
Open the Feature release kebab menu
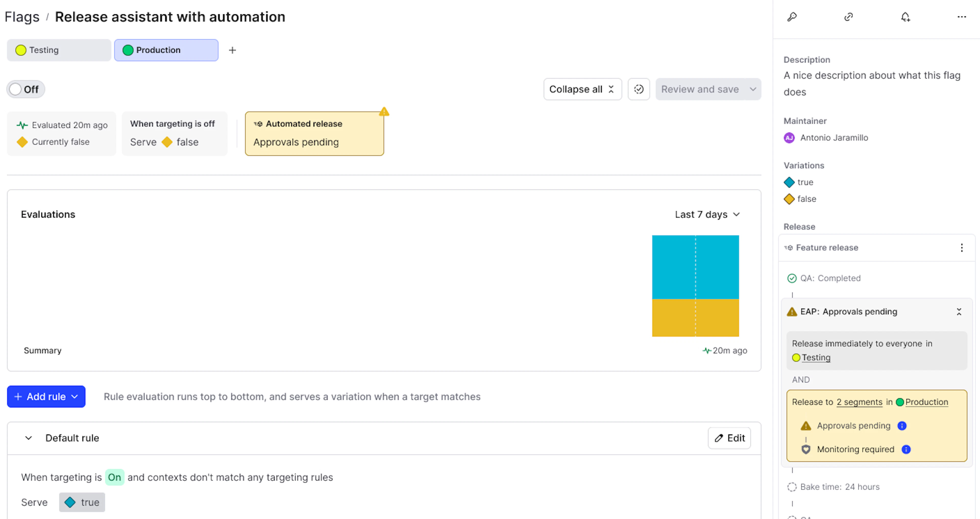tap(961, 248)
